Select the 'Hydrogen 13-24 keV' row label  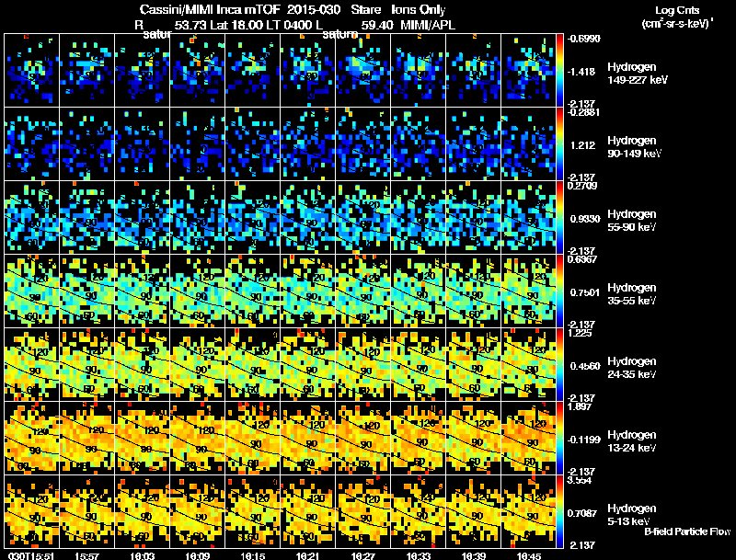point(632,441)
